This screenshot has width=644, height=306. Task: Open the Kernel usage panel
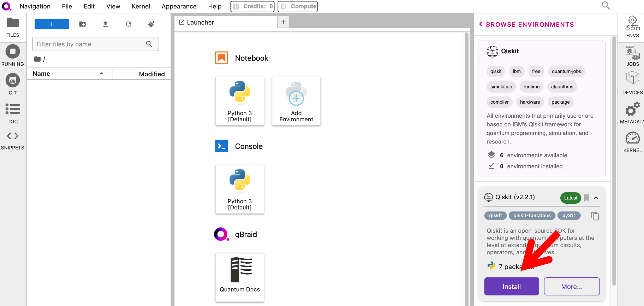(x=633, y=142)
